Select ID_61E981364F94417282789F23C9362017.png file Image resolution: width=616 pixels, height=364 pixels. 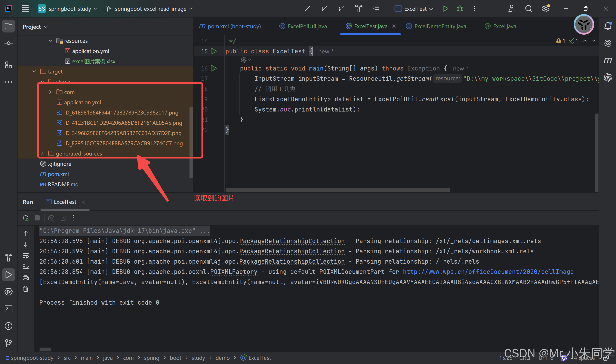pos(117,113)
